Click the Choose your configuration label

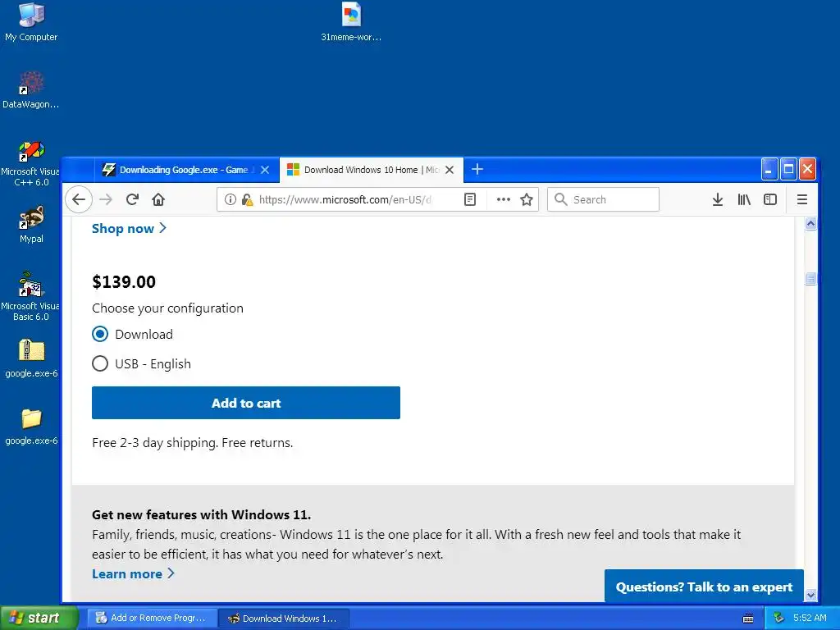(x=167, y=308)
